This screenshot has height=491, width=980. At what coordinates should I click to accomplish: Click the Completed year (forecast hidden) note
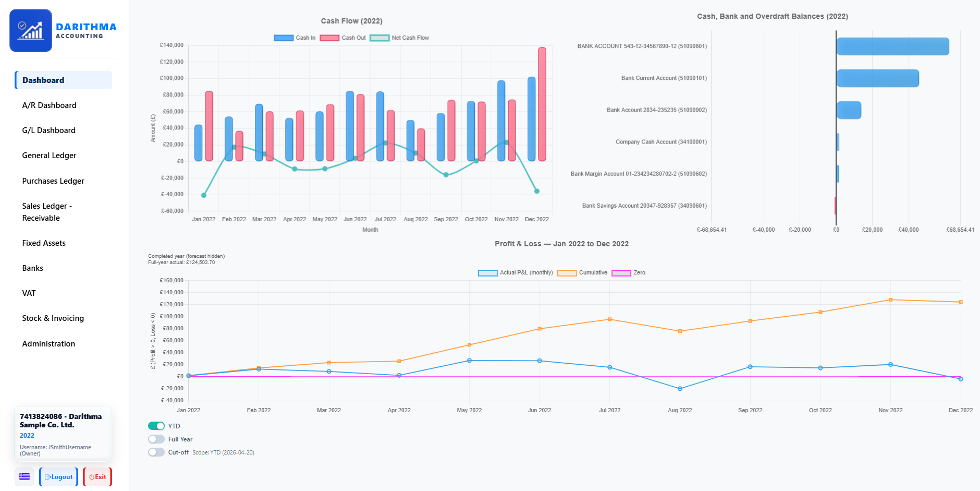(187, 256)
